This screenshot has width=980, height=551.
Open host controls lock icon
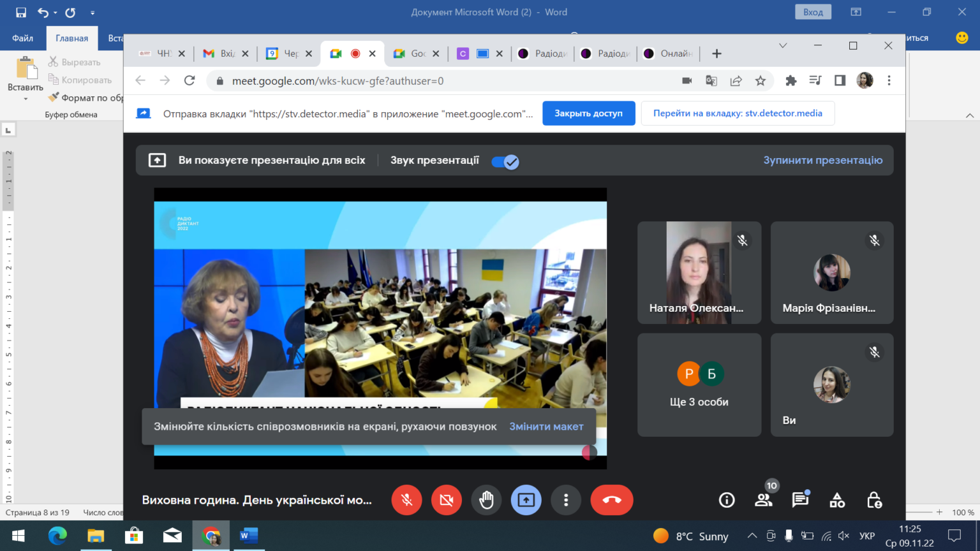coord(874,500)
